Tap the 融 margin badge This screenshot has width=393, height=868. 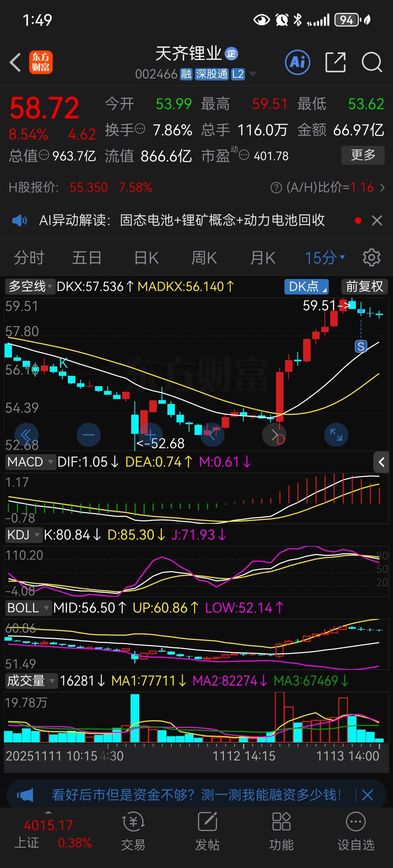186,74
